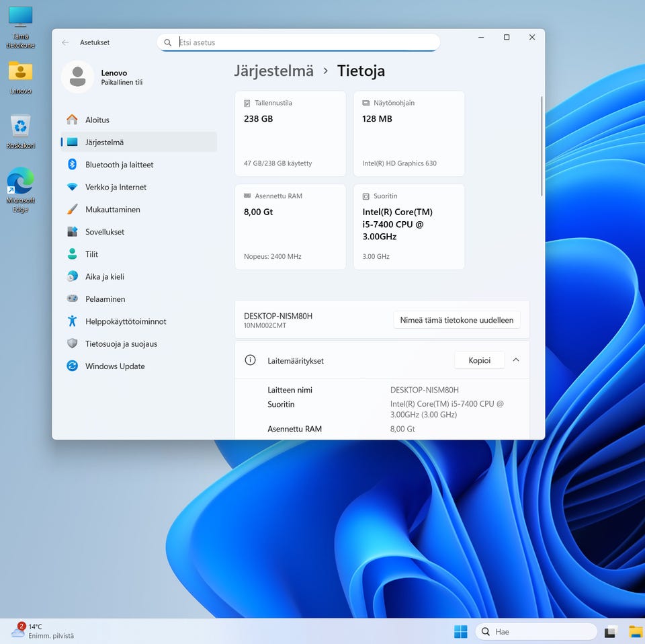Open the Tallennustila 238 GB card
The height and width of the screenshot is (644, 645).
click(x=290, y=133)
